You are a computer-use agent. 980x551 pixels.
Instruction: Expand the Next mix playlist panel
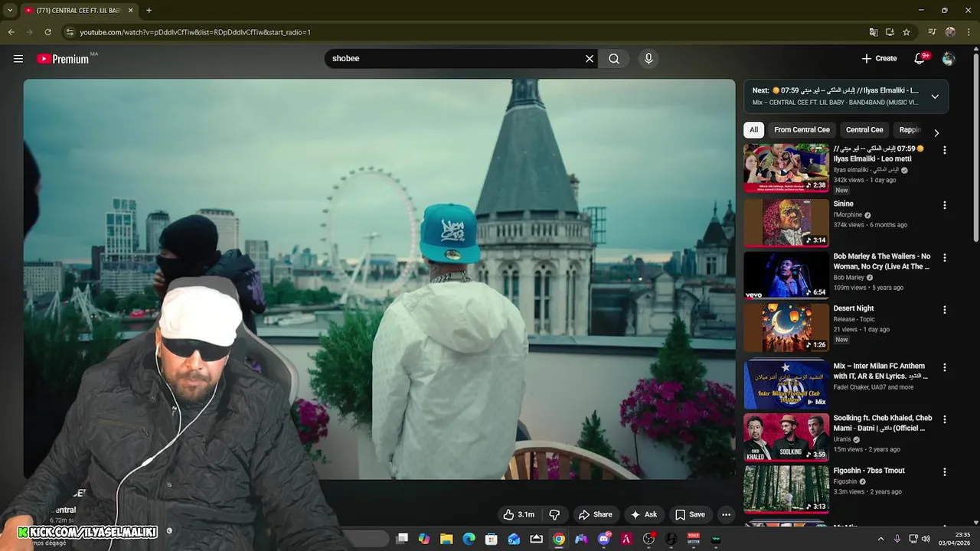click(x=935, y=96)
